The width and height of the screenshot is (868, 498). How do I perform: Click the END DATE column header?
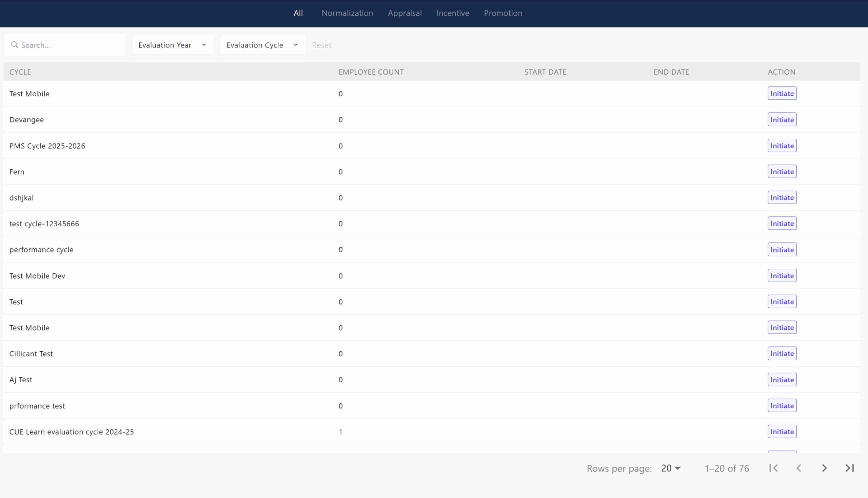point(671,72)
